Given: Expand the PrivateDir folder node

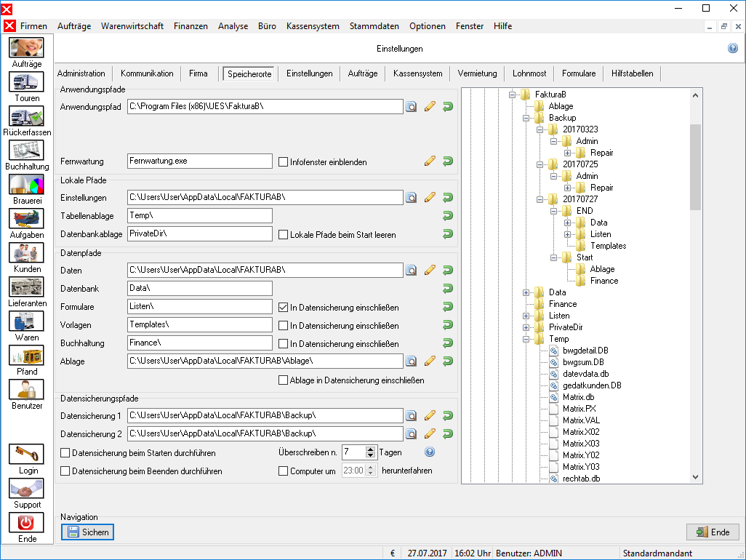Looking at the screenshot, I should (526, 327).
